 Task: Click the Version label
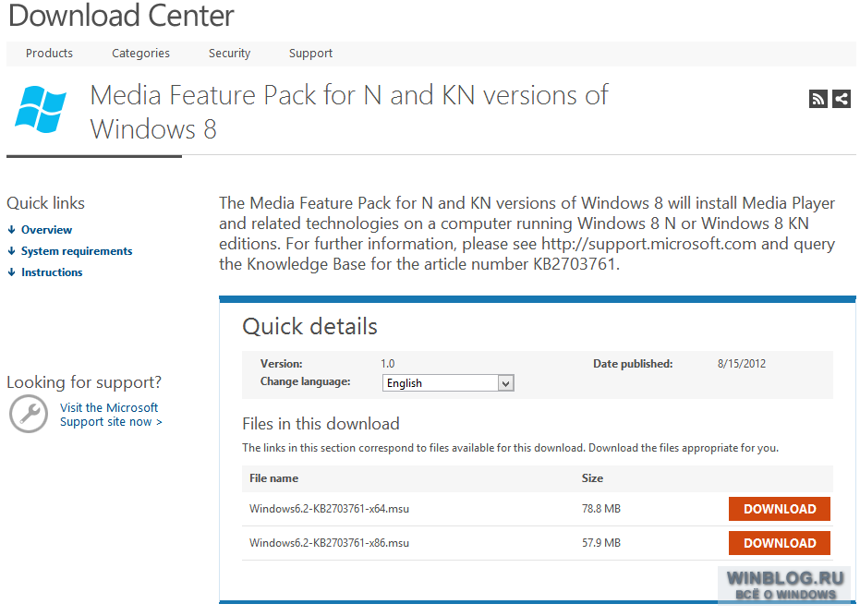(x=282, y=364)
